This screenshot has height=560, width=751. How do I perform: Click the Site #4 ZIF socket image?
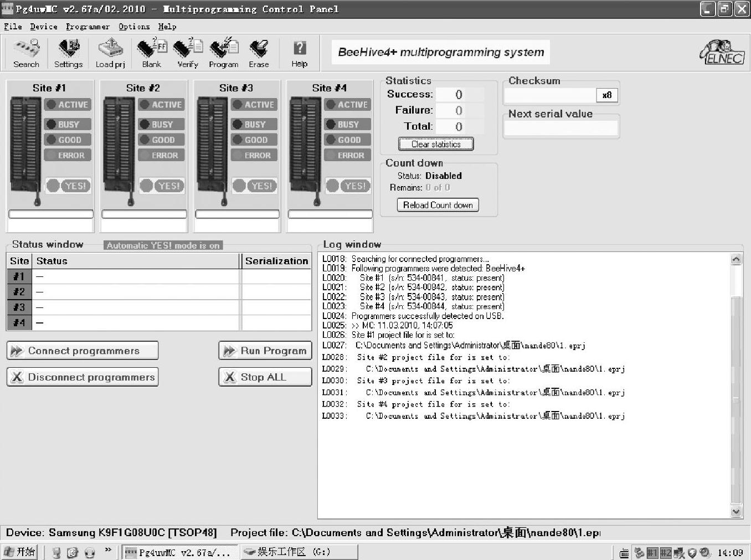tap(305, 151)
